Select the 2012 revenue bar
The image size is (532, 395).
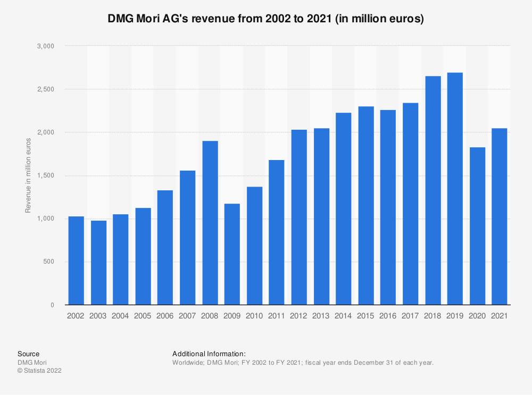(x=298, y=217)
